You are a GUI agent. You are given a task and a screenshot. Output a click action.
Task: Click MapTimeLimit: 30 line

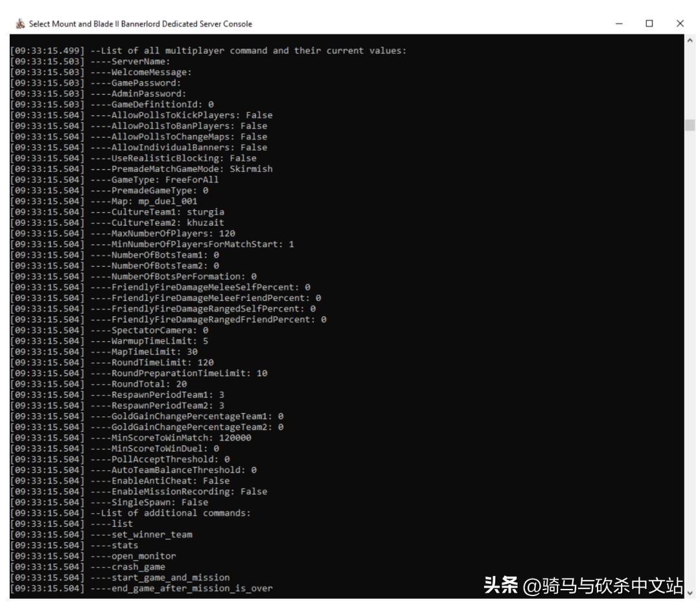pyautogui.click(x=104, y=352)
